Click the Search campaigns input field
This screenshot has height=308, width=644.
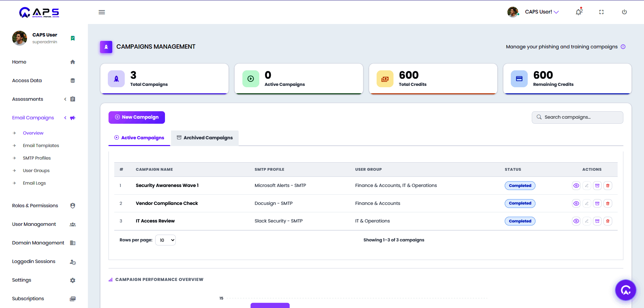point(577,117)
